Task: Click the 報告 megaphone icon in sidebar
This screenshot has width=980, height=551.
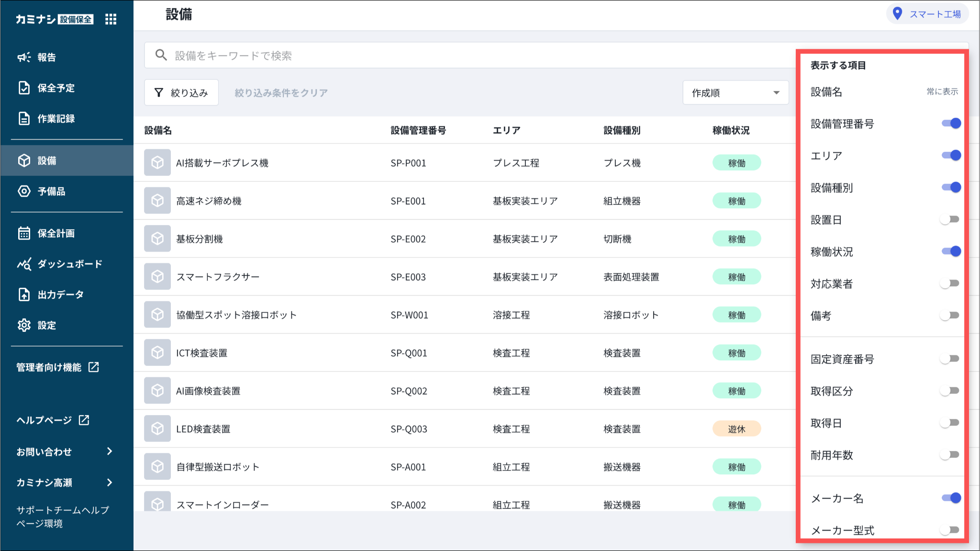Action: (24, 57)
